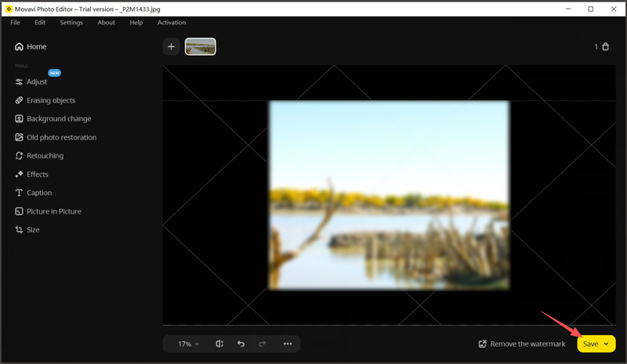Redo the last undone edit
Screen dimensions: 627x364
(x=263, y=344)
